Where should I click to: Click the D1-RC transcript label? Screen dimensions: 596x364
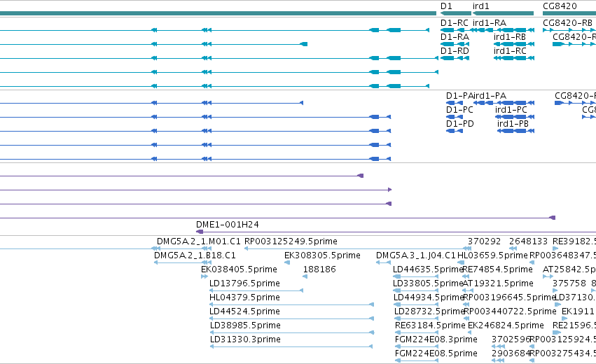point(455,23)
